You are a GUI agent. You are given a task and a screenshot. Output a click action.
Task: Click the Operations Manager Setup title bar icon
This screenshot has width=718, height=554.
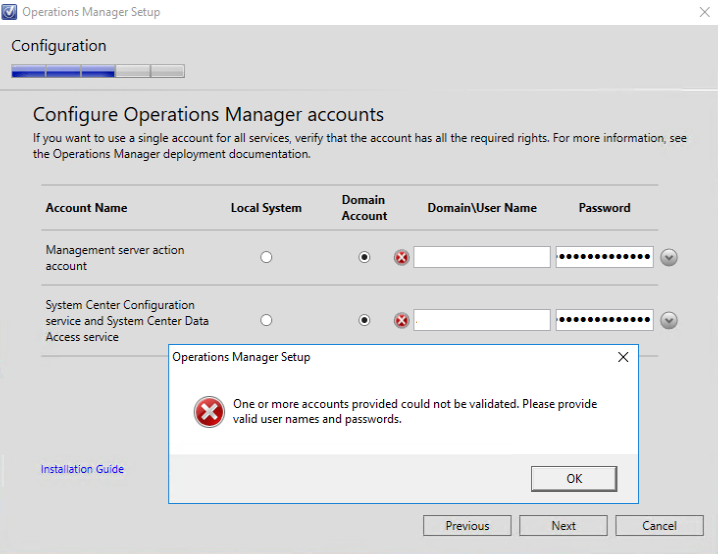[9, 12]
